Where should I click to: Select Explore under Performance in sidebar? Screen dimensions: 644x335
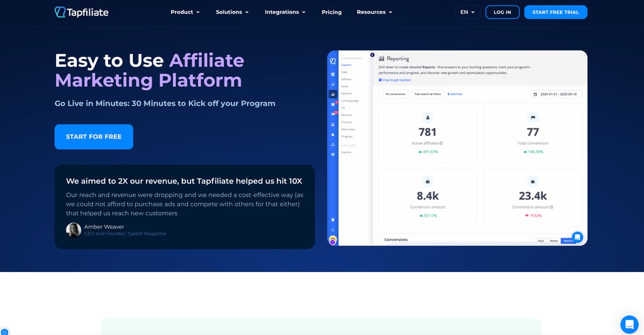[347, 65]
